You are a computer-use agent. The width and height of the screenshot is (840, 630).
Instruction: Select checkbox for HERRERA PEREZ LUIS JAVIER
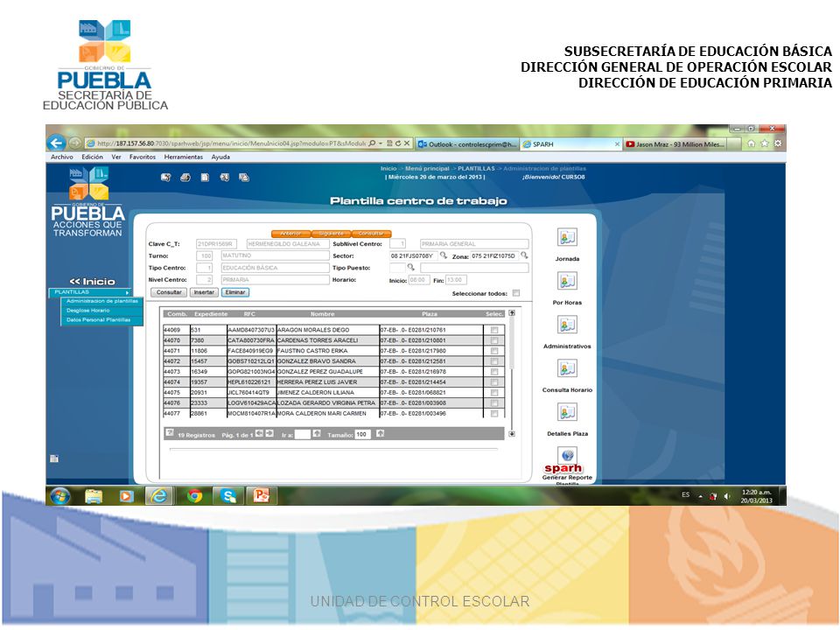pos(493,382)
